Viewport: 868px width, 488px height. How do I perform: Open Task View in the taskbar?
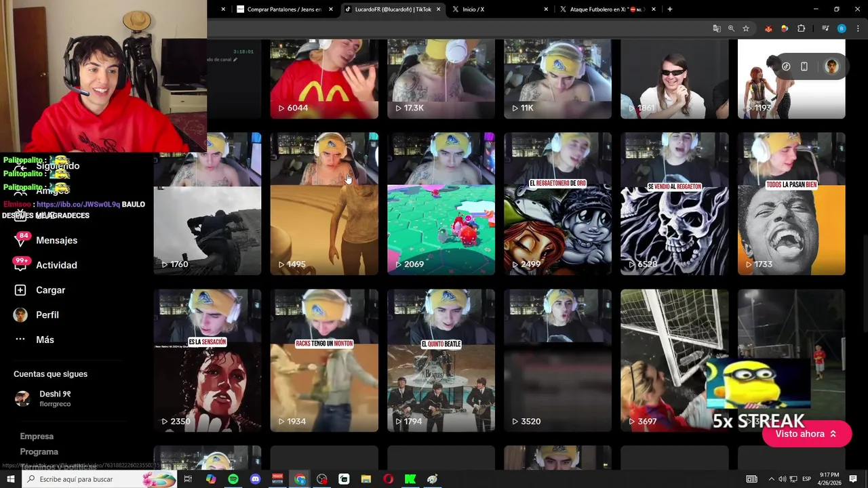[x=189, y=479]
